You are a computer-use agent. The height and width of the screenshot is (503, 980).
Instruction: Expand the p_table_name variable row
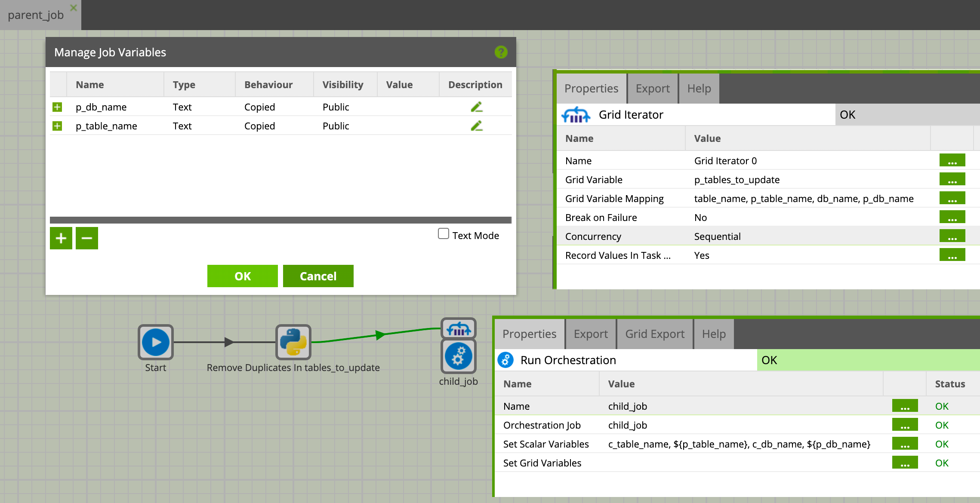57,126
